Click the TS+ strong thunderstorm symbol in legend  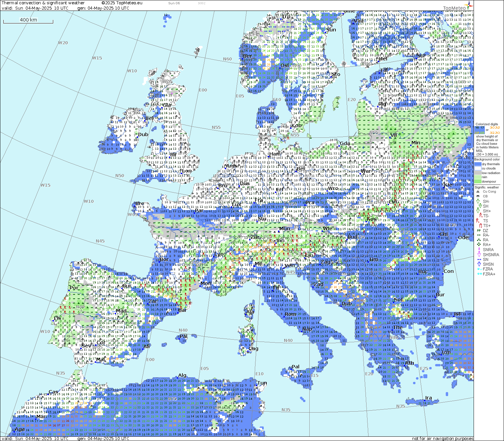tap(481, 226)
